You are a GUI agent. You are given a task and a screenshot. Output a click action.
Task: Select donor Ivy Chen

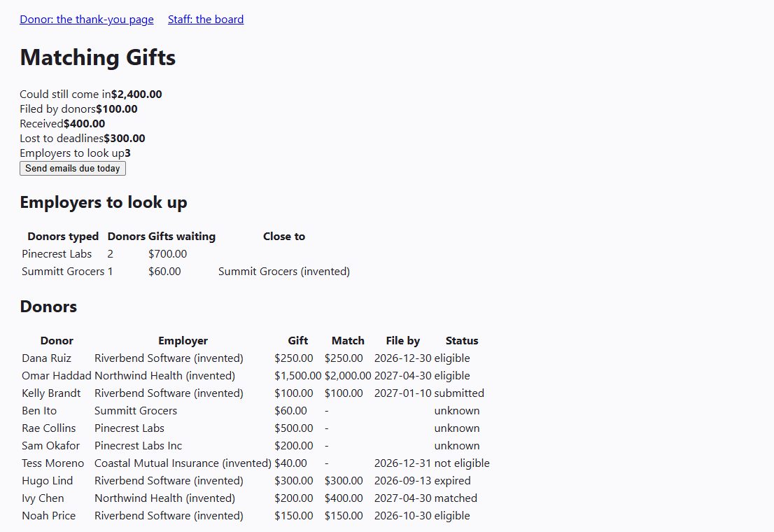pos(43,498)
